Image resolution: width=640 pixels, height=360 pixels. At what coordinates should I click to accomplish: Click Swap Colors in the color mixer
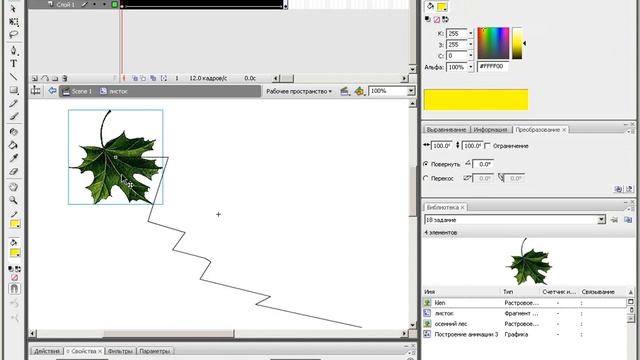[x=445, y=19]
